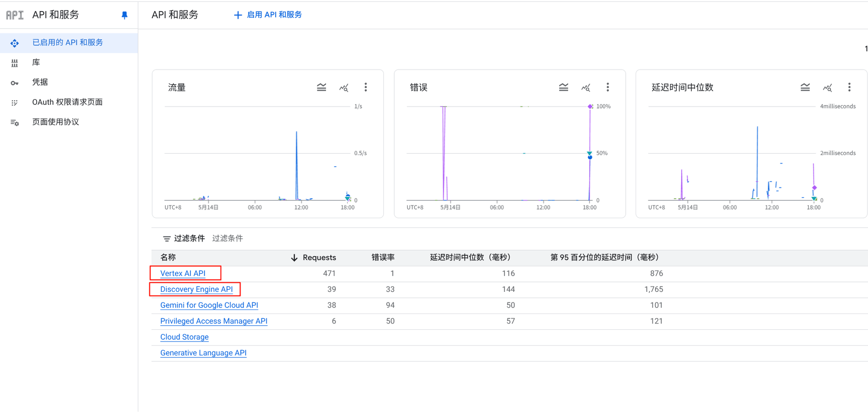The width and height of the screenshot is (868, 412).
Task: Click the 流量 chart title
Action: click(177, 88)
